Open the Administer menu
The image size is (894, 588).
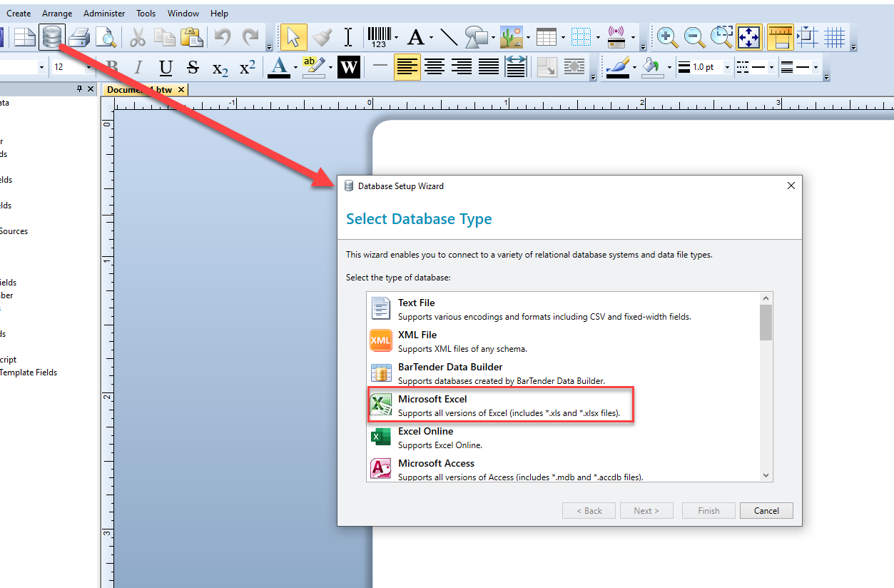tap(104, 13)
